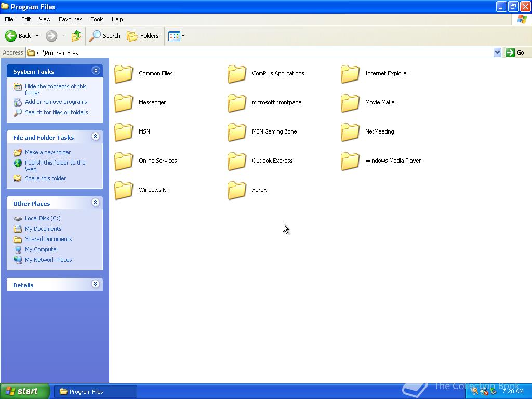Open the Search toolbar button
Screen dimensions: 532x399
[104, 36]
